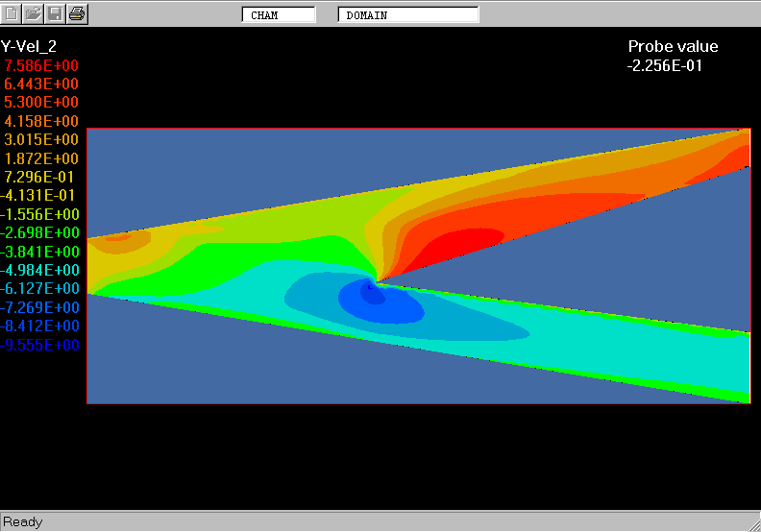The height and width of the screenshot is (532, 761).
Task: Click the DOMAIN text field
Action: click(x=407, y=15)
